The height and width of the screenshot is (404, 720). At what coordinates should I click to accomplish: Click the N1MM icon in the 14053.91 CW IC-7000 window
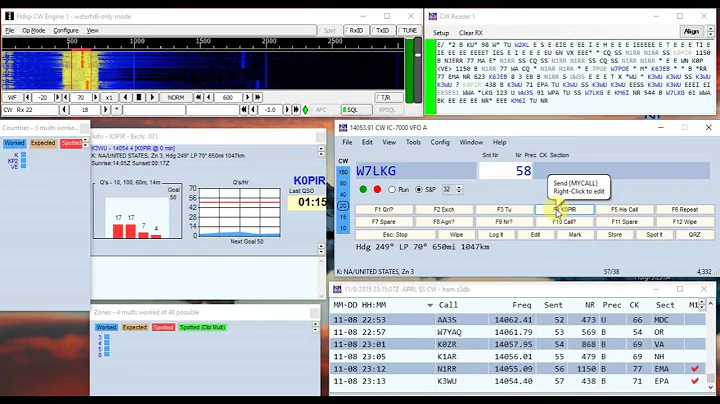tap(343, 128)
